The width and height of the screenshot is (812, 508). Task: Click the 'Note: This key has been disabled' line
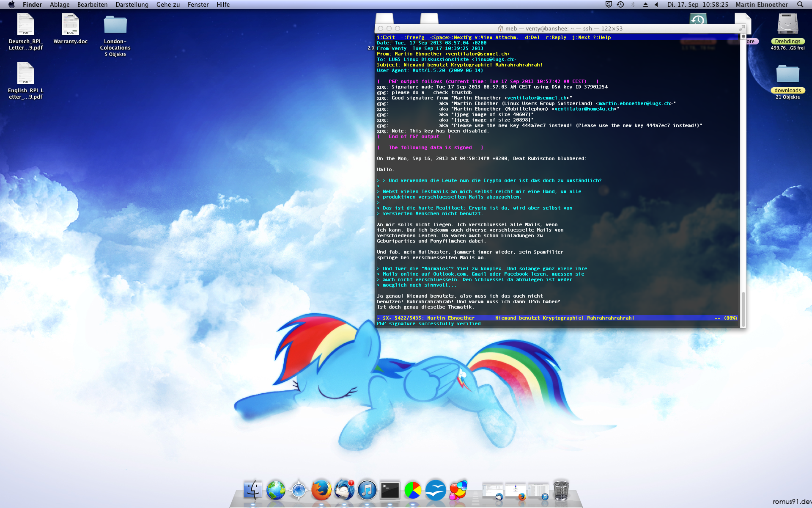pyautogui.click(x=433, y=131)
